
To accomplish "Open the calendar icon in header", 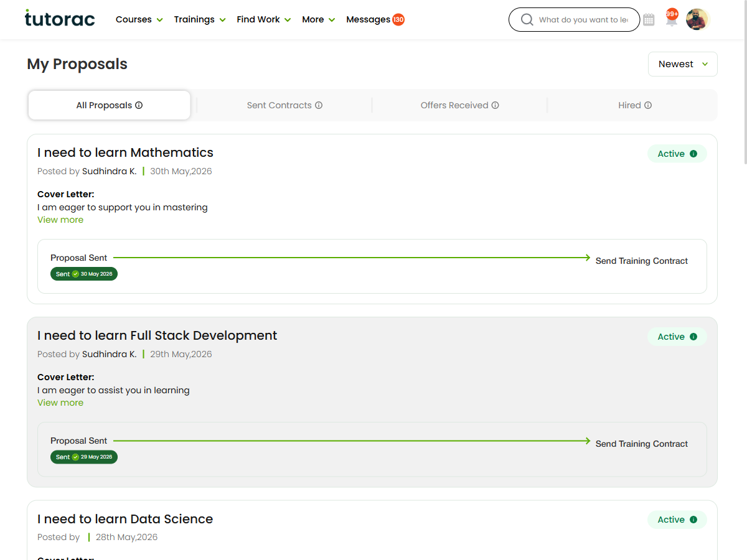I will 649,20.
